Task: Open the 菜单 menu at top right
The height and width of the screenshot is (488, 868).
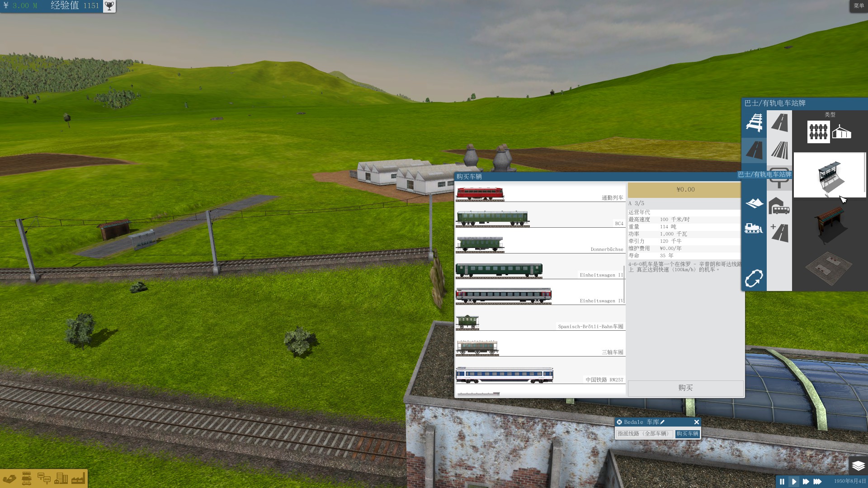Action: tap(859, 6)
